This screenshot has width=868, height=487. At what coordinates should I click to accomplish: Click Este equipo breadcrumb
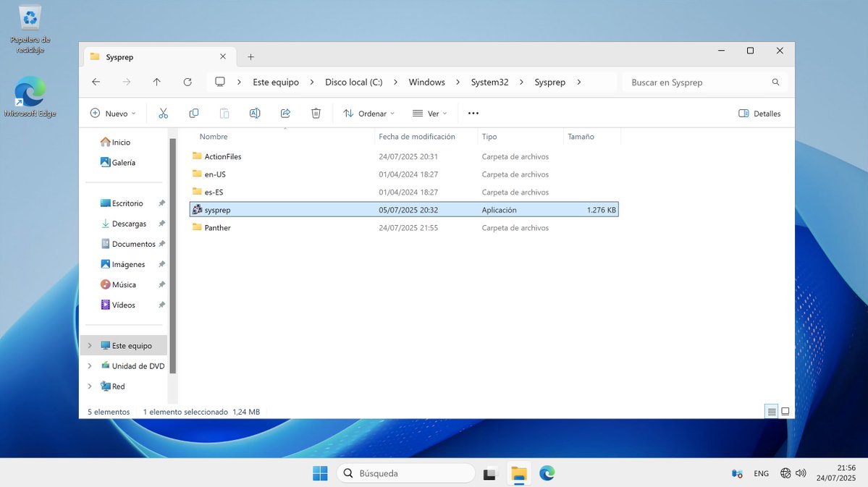point(276,82)
